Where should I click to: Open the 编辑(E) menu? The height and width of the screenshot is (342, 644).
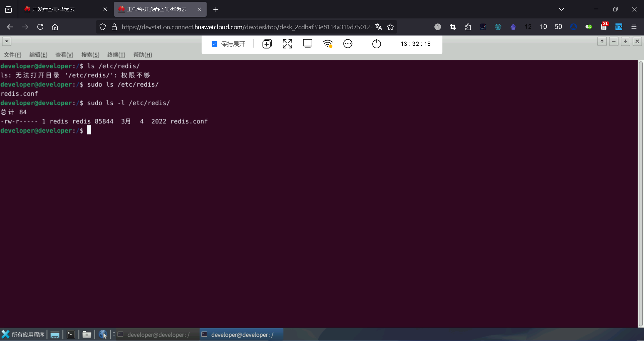coord(38,55)
